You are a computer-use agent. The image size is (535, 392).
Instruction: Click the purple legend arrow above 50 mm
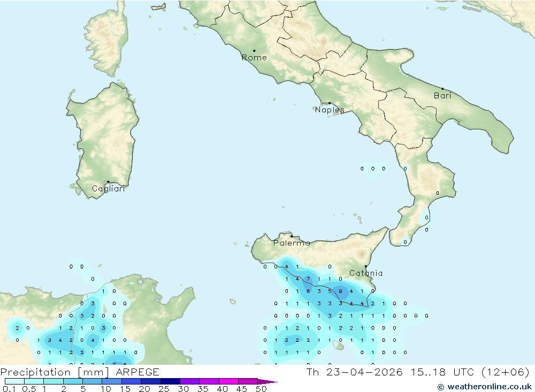267,382
